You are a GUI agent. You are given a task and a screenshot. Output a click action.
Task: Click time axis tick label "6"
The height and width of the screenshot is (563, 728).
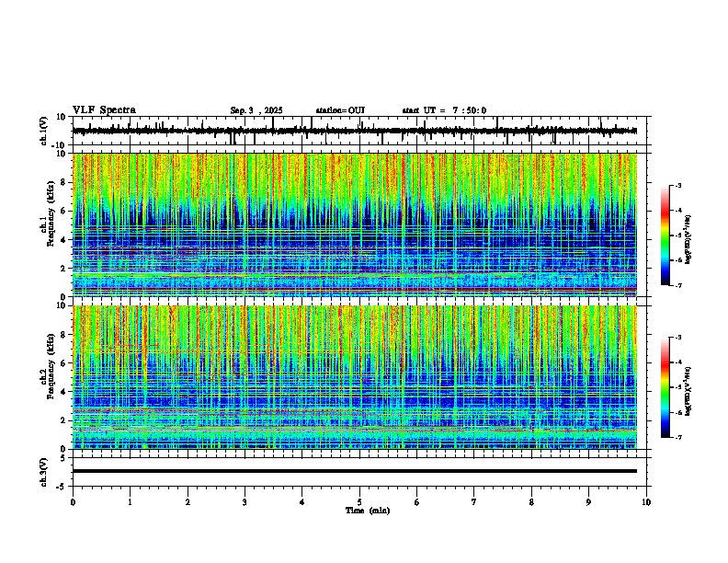point(417,502)
